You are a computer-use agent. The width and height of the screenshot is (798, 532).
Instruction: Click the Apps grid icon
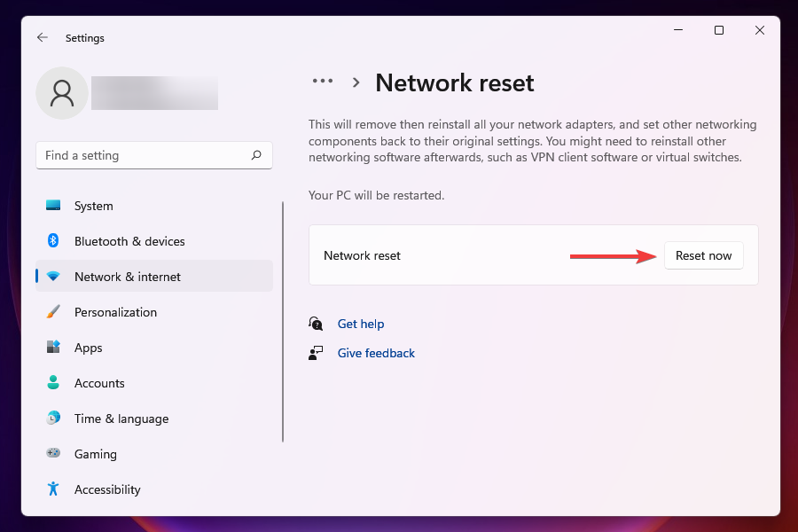point(53,348)
